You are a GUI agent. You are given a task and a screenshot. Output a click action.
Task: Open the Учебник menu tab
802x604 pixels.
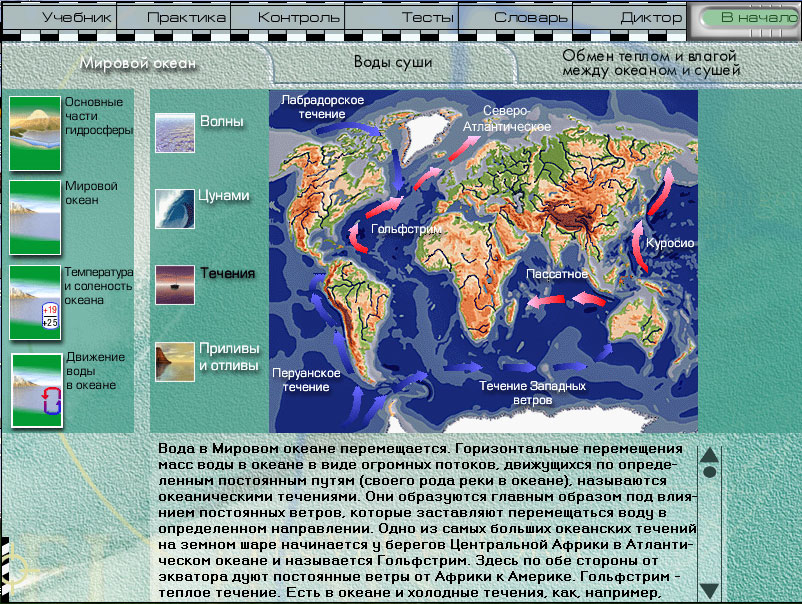tap(60, 17)
